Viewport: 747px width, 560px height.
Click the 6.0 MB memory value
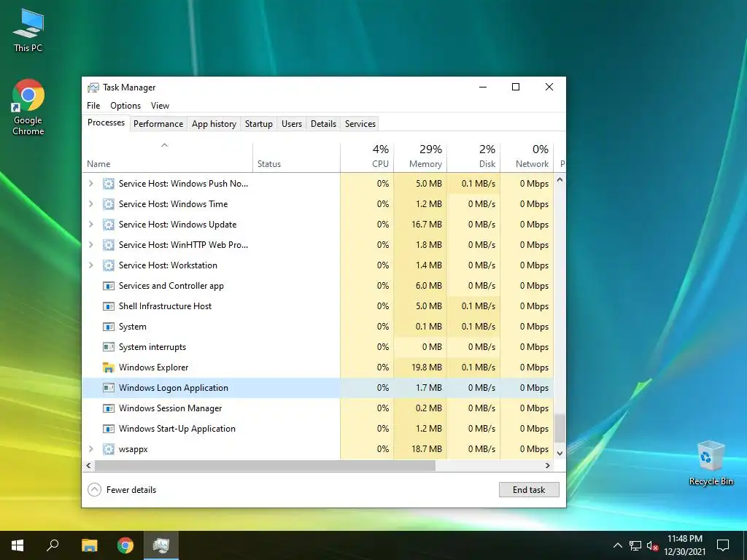click(429, 286)
